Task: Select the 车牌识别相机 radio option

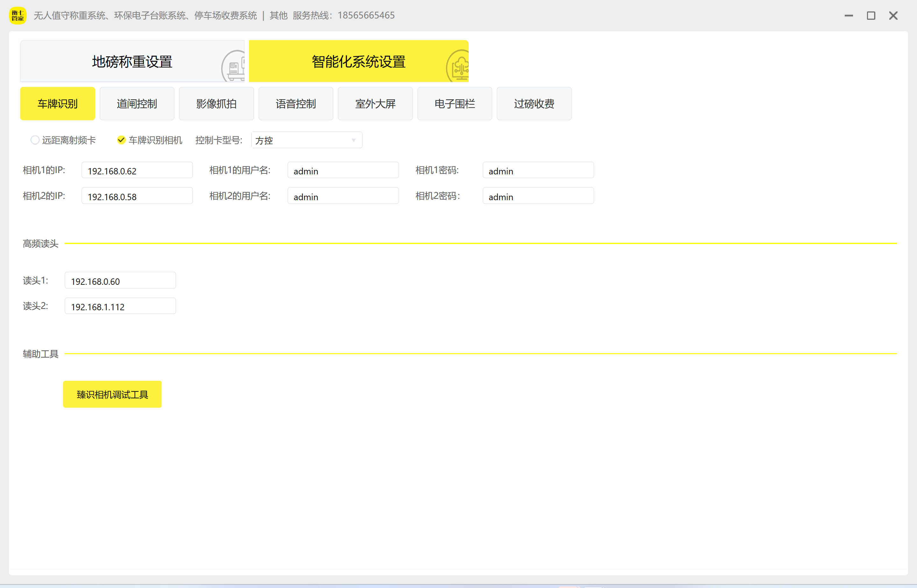Action: [x=121, y=140]
